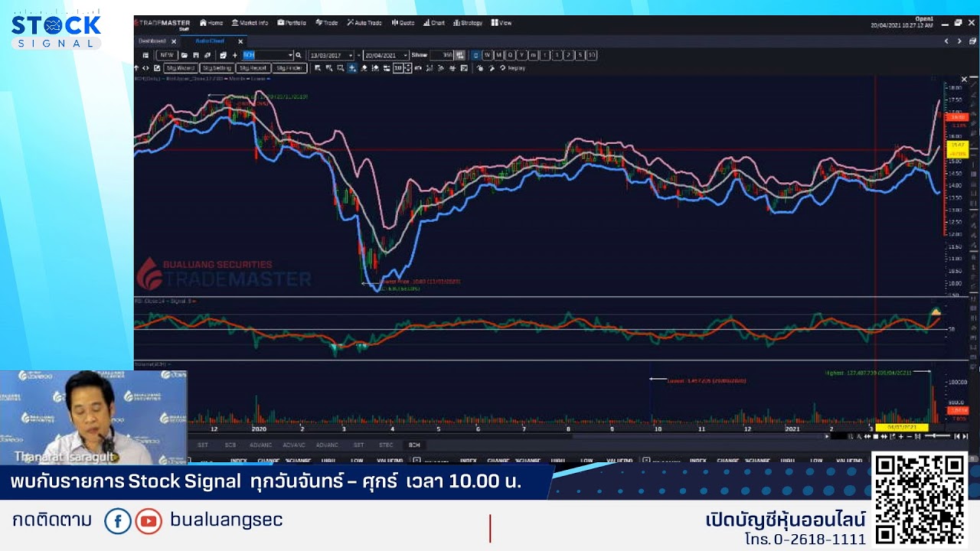Click the yellow price label on price axis
The width and height of the screenshot is (980, 551).
[958, 148]
